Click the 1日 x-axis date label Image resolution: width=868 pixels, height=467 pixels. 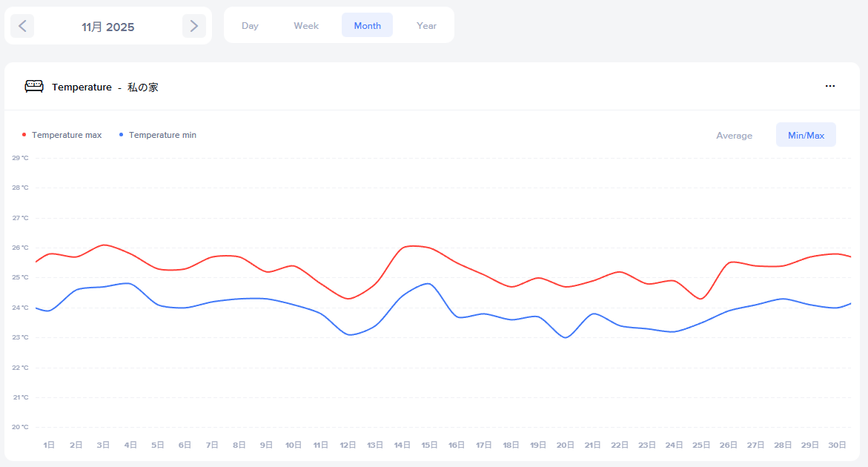click(49, 445)
